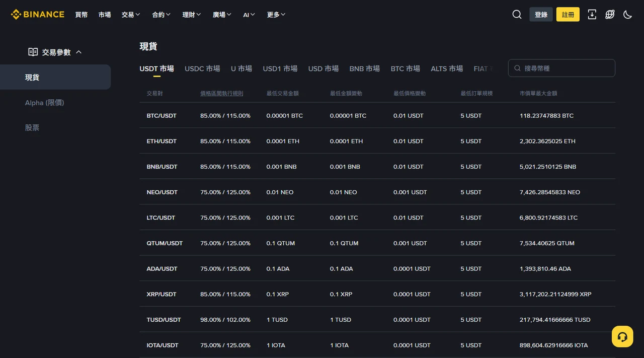Screen dimensions: 644x358
Task: Click the download app icon
Action: point(592,15)
